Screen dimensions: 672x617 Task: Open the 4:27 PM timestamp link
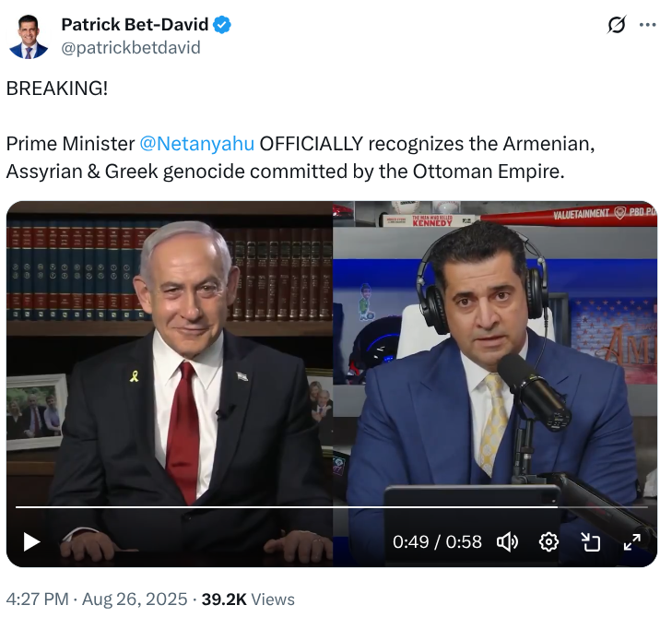(37, 599)
